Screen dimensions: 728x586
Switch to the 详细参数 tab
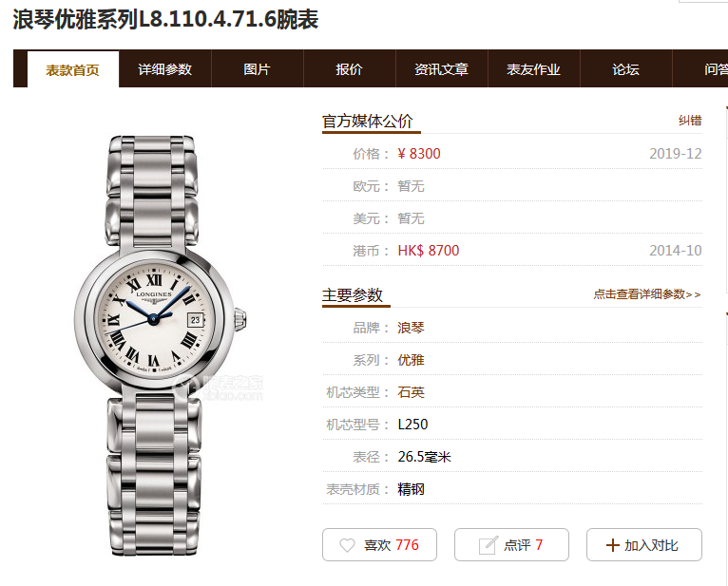point(164,69)
